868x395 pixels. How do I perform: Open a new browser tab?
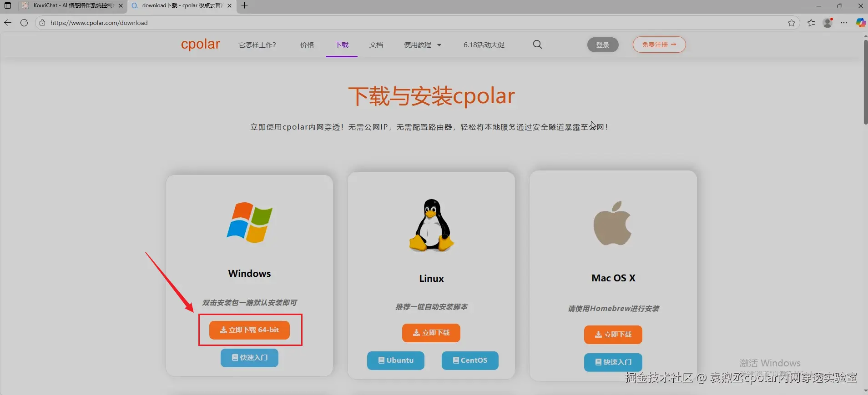(x=245, y=5)
